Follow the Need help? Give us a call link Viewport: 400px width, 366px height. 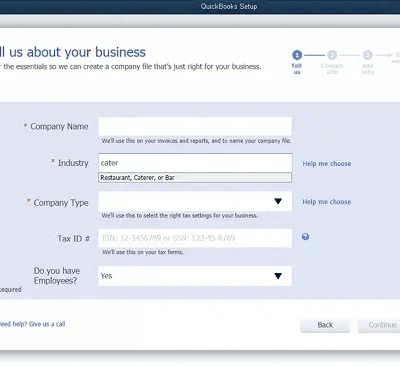[32, 324]
